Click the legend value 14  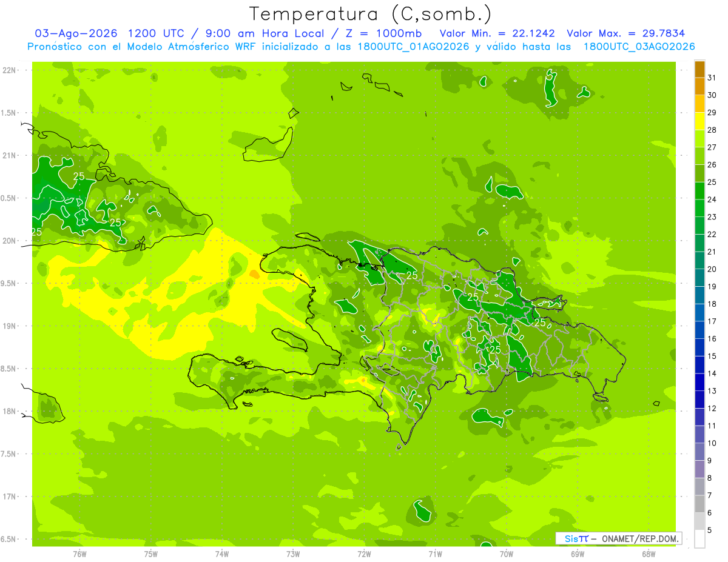coord(713,373)
